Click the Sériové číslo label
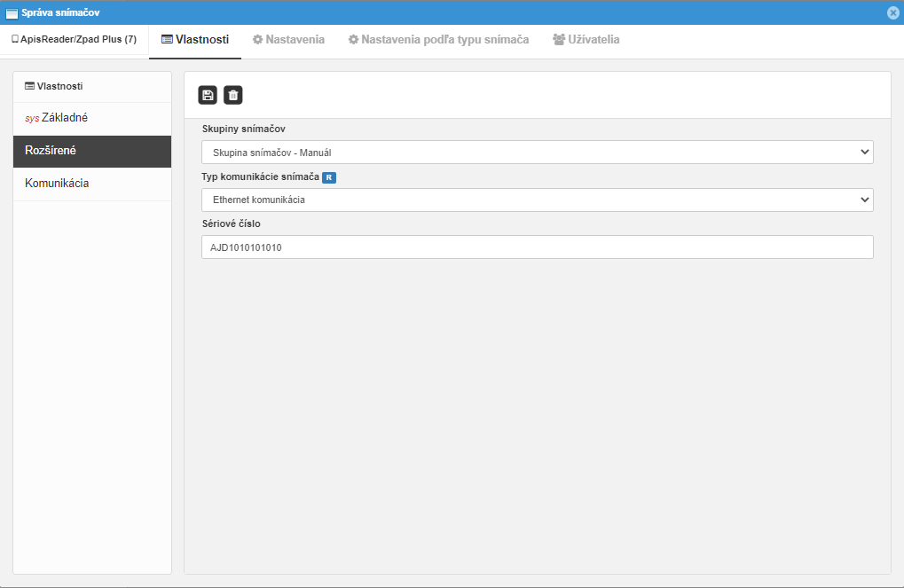The image size is (904, 588). (x=232, y=223)
